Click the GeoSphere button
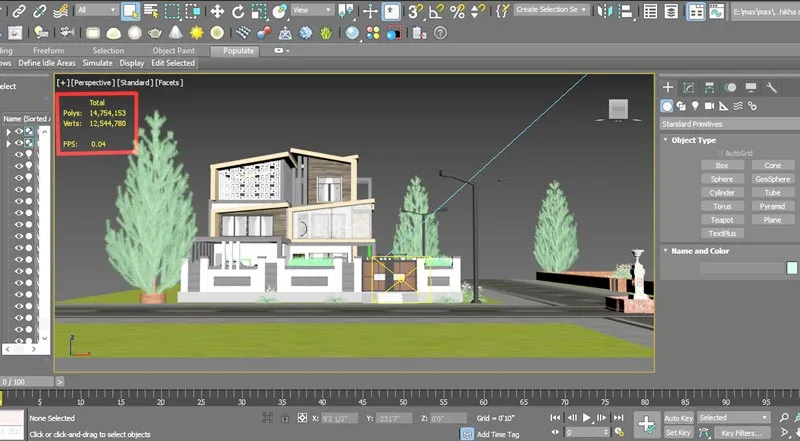This screenshot has width=800, height=441. click(x=772, y=179)
